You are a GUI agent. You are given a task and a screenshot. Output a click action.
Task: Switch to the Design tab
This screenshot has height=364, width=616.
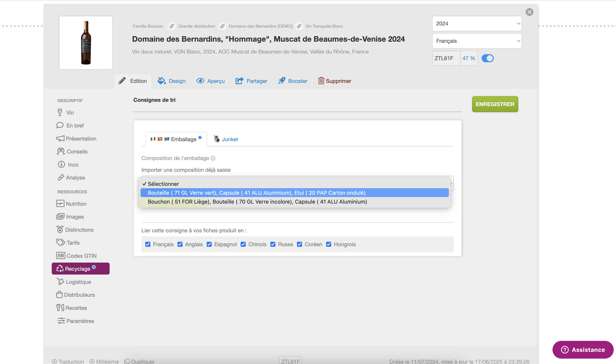[171, 81]
